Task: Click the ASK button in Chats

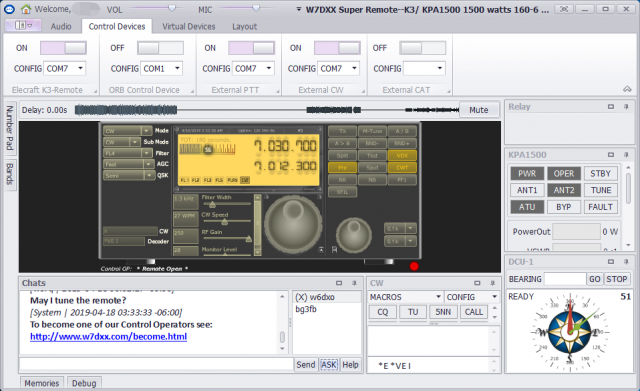Action: coord(329,364)
